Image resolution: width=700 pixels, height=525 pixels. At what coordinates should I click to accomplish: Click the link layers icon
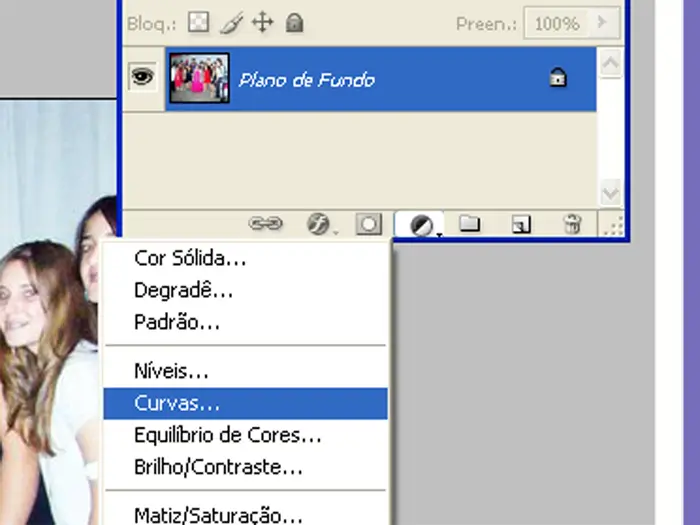coord(265,225)
